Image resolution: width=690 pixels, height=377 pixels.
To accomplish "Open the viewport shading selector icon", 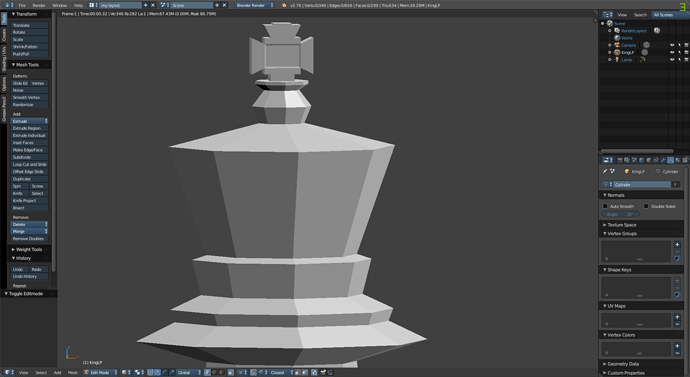I will pos(125,372).
